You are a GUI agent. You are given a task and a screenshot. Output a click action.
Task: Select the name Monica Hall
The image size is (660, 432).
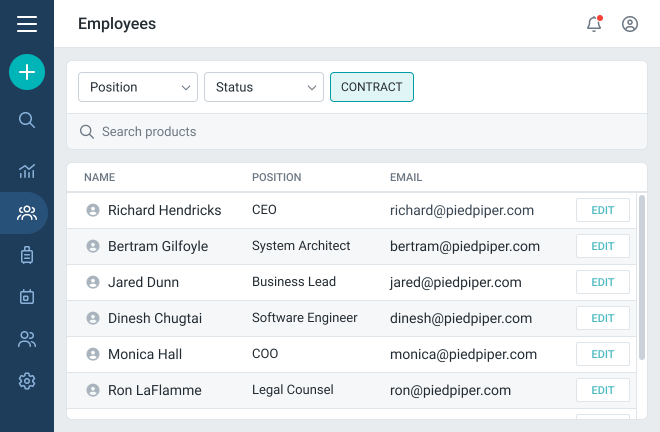145,354
